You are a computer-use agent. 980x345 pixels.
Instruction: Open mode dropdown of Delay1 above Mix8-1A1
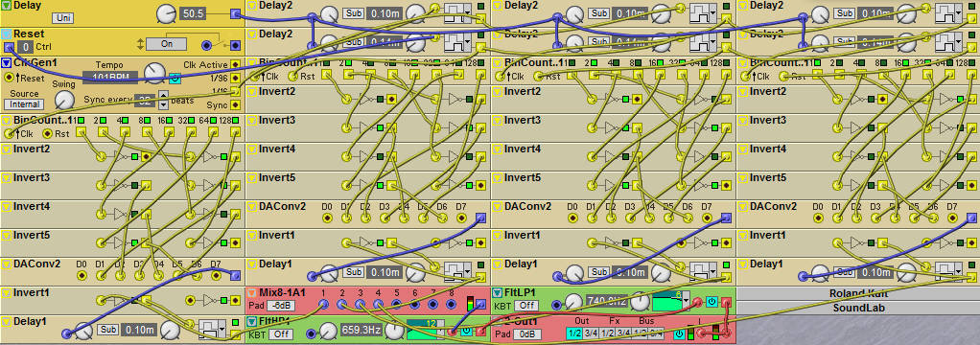(469, 271)
